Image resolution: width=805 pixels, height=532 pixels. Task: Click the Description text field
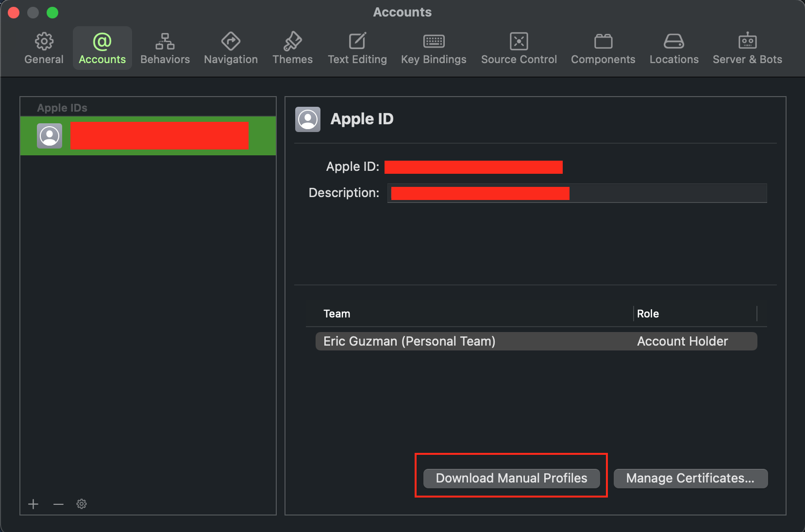(x=577, y=193)
